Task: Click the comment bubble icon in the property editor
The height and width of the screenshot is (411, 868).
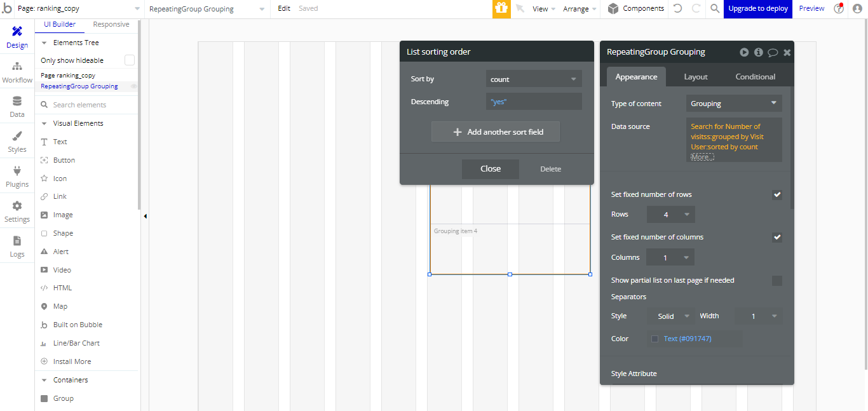Action: point(773,53)
